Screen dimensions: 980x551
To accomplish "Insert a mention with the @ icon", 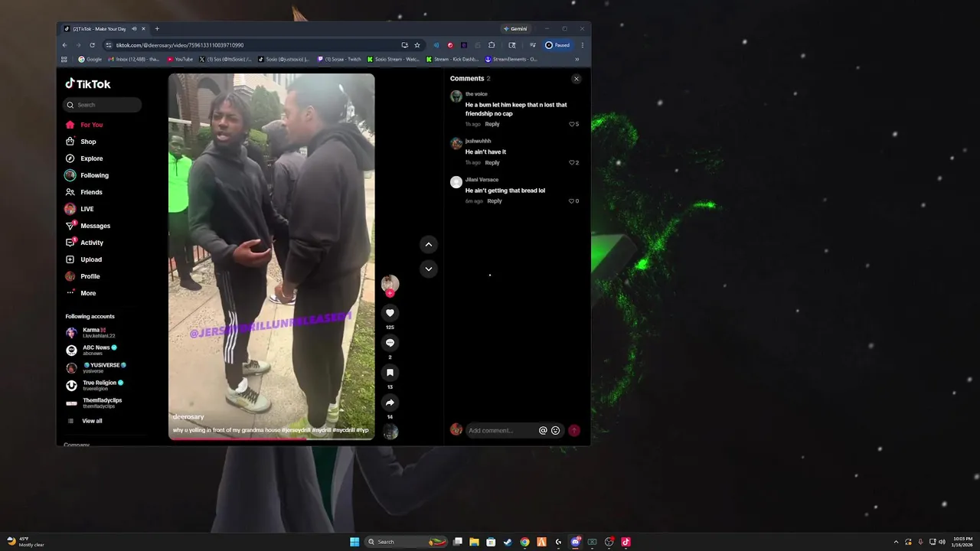I will [543, 430].
